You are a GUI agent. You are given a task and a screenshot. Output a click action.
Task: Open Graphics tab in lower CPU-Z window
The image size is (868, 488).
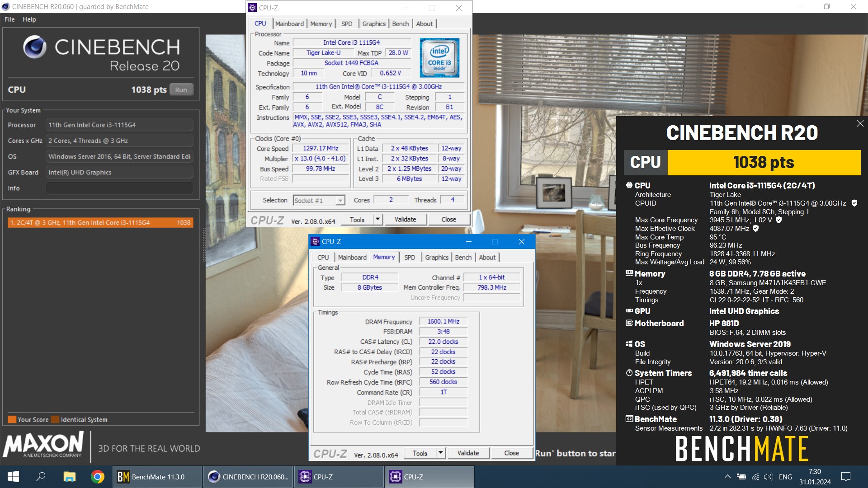pyautogui.click(x=437, y=257)
